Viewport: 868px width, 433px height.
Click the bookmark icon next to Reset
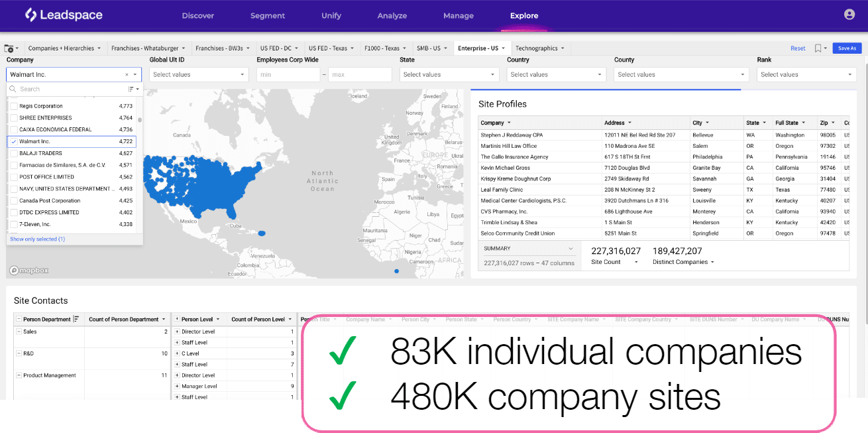click(818, 48)
